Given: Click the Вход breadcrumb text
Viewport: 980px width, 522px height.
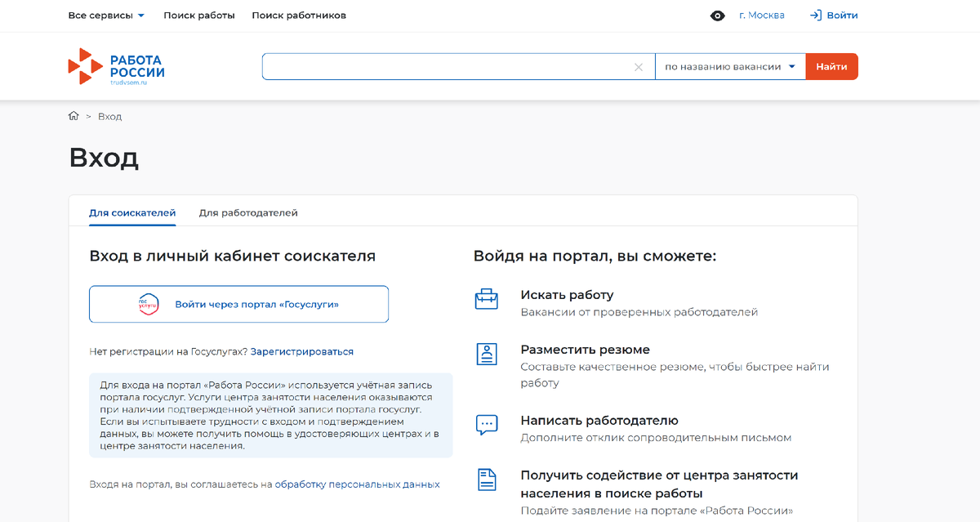Looking at the screenshot, I should coord(109,116).
